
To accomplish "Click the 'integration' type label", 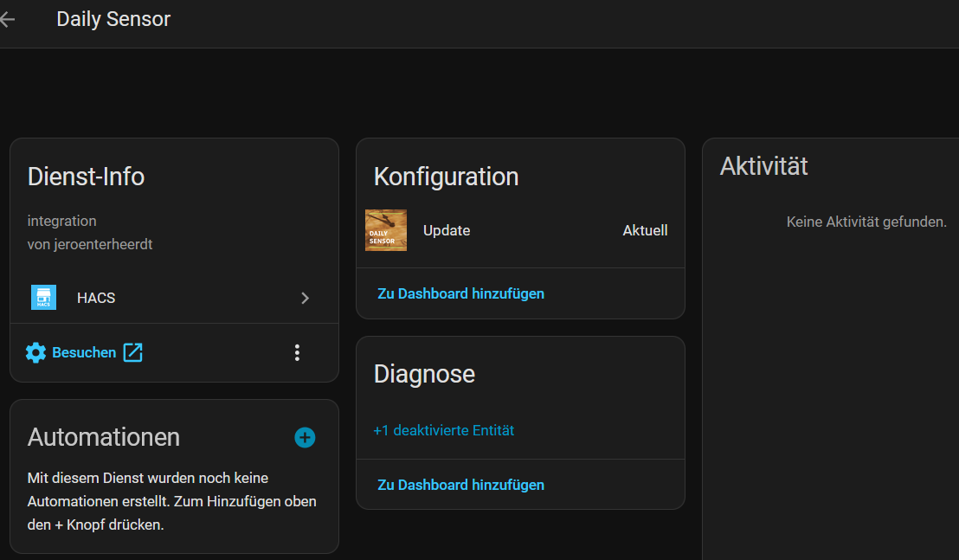I will pyautogui.click(x=61, y=222).
